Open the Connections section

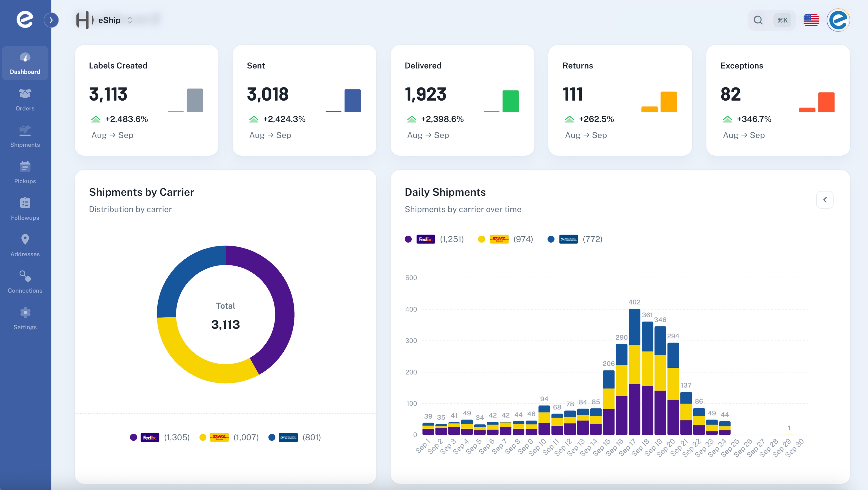click(x=25, y=281)
